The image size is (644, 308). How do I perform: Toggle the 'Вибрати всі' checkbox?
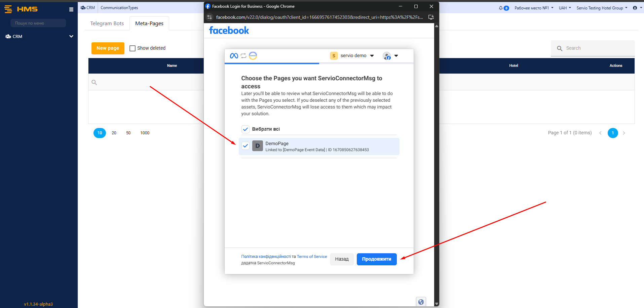point(245,129)
